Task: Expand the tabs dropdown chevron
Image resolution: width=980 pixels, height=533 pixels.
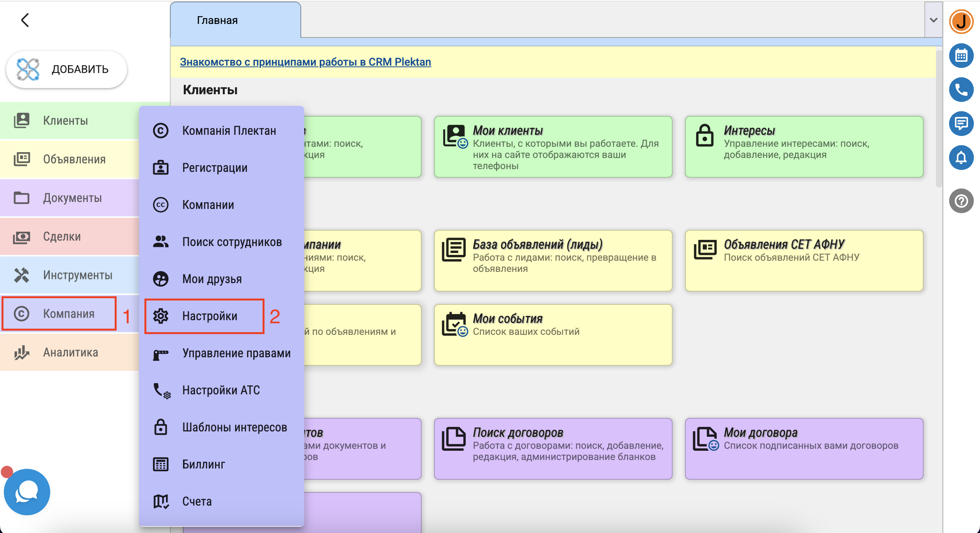Action: point(933,20)
